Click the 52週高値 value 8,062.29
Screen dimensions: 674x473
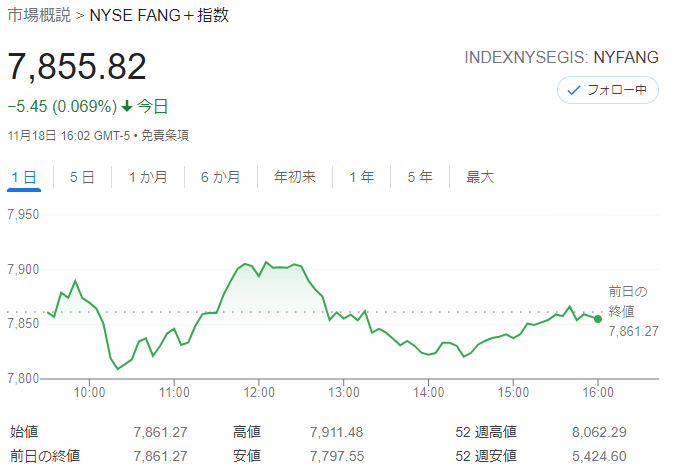(x=599, y=432)
